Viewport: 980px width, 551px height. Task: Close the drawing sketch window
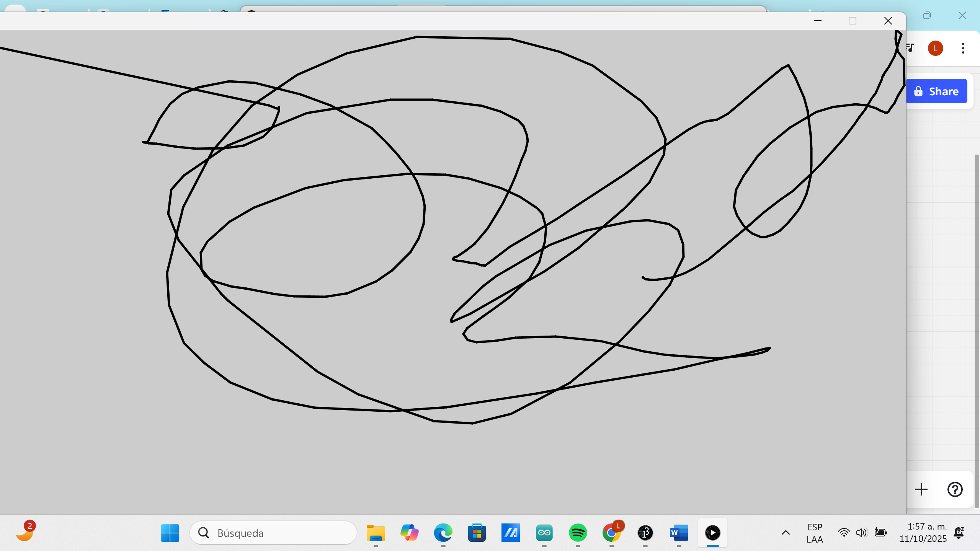pos(888,21)
